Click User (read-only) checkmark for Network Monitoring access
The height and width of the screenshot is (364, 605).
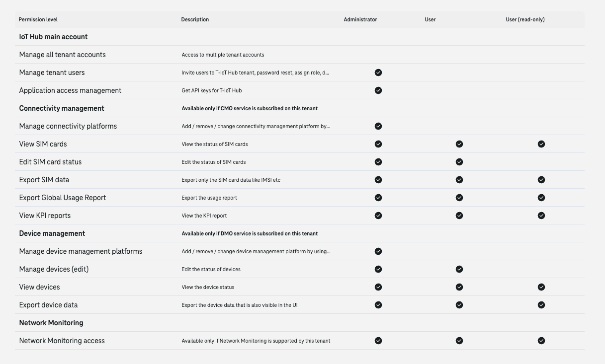coord(541,341)
